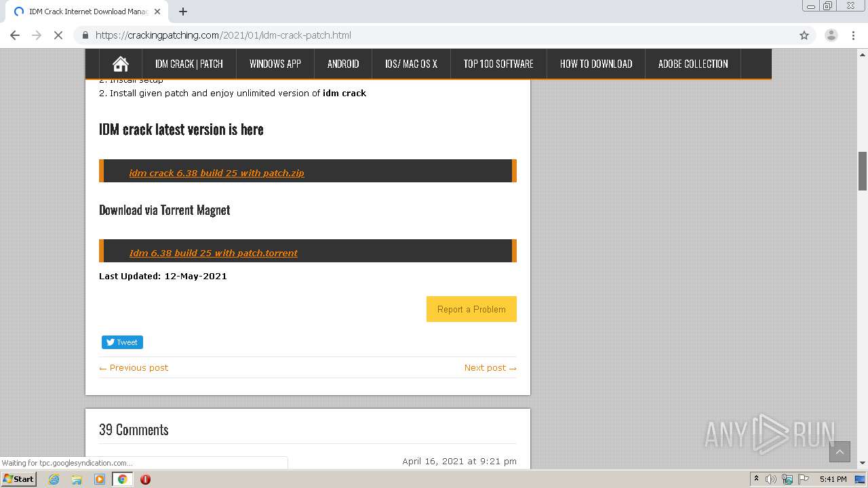Open ADOBE COLLECTION menu
868x488 pixels.
pyautogui.click(x=693, y=64)
